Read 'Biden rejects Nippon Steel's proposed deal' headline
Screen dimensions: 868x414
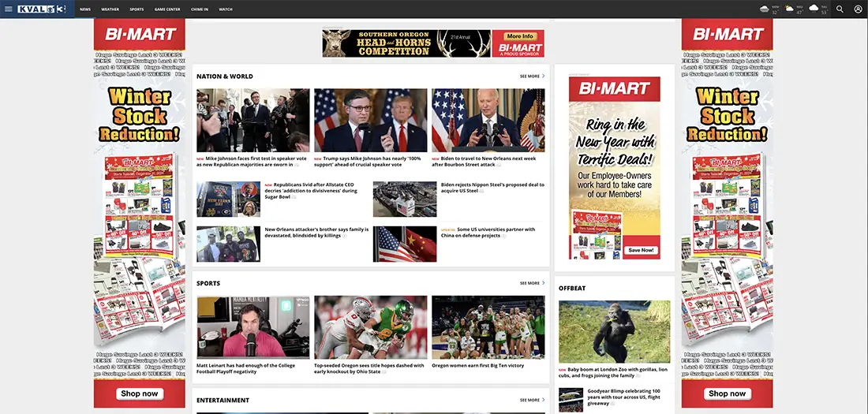[492, 188]
